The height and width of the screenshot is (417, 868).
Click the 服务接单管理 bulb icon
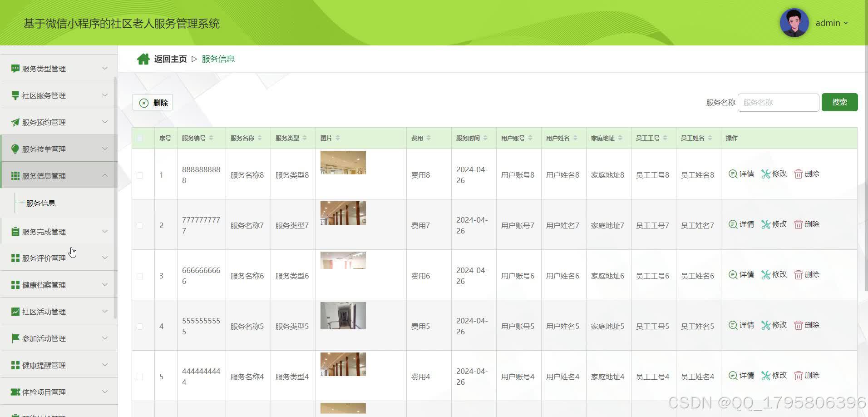(15, 149)
